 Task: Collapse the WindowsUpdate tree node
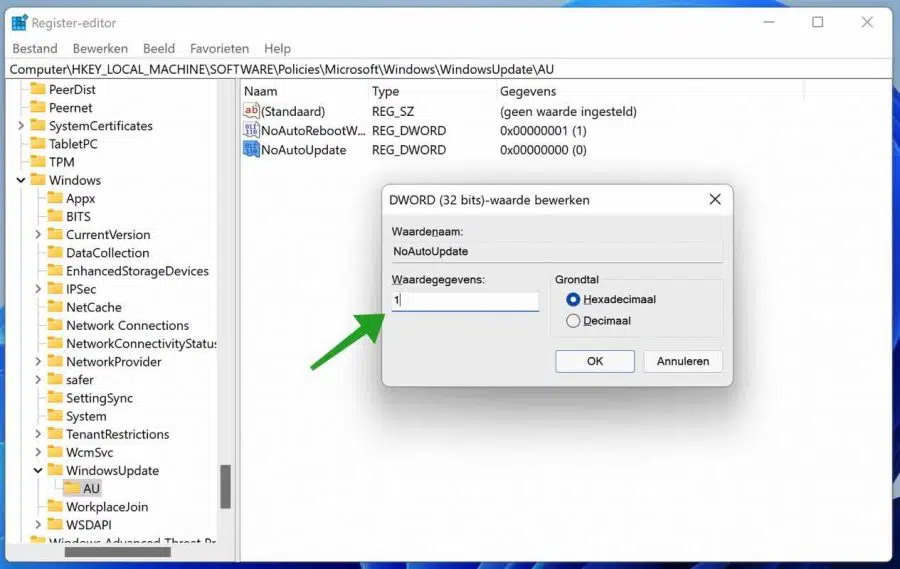click(x=38, y=470)
